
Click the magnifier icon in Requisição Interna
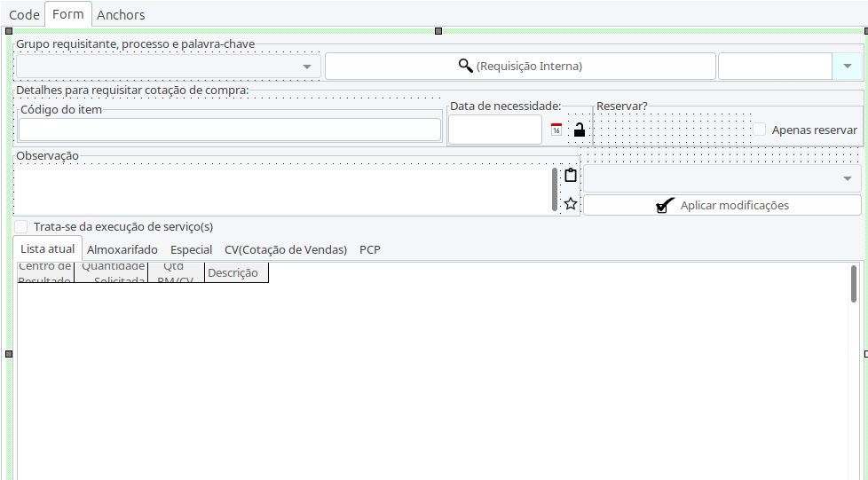pyautogui.click(x=465, y=66)
